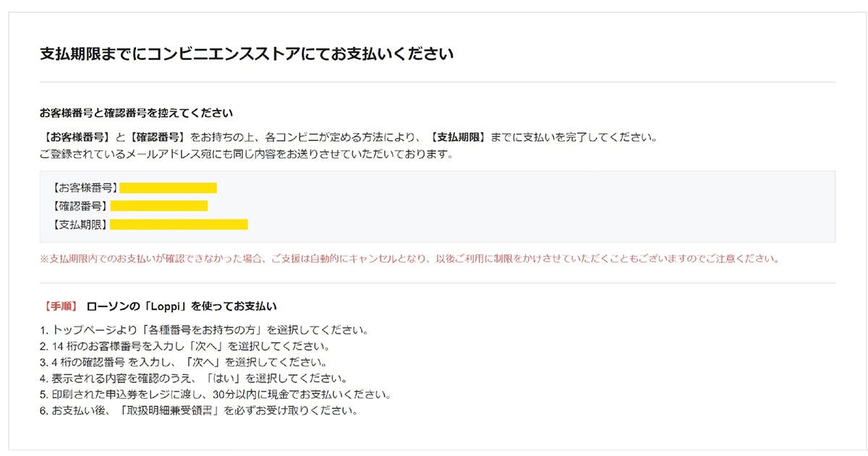
Task: Click the main heading about convenience store payment
Action: tap(246, 54)
